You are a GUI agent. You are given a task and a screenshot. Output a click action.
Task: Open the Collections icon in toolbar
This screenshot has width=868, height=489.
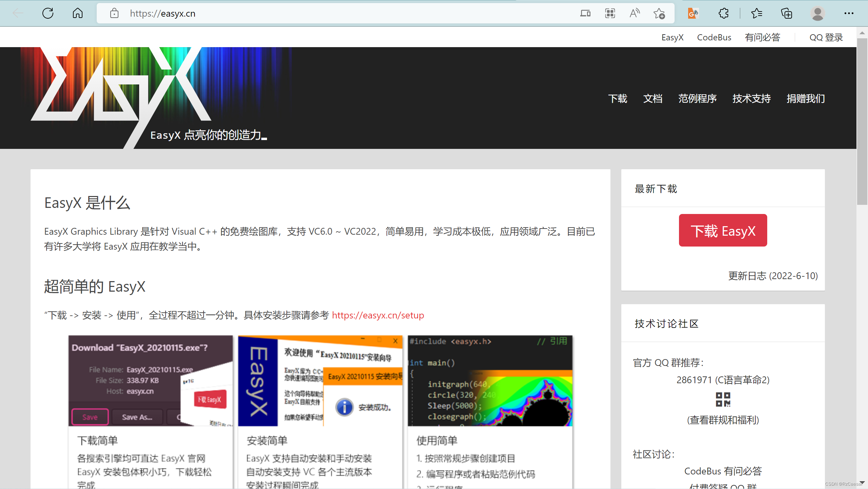tap(787, 14)
